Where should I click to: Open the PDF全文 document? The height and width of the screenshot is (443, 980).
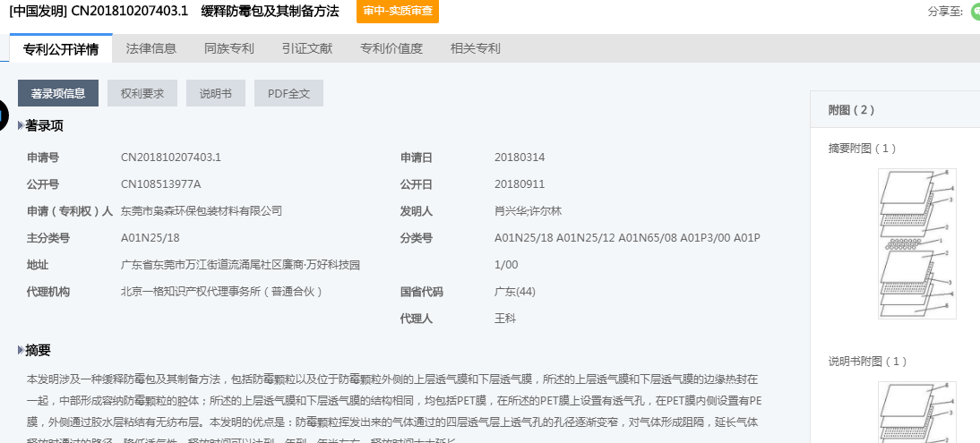click(288, 94)
